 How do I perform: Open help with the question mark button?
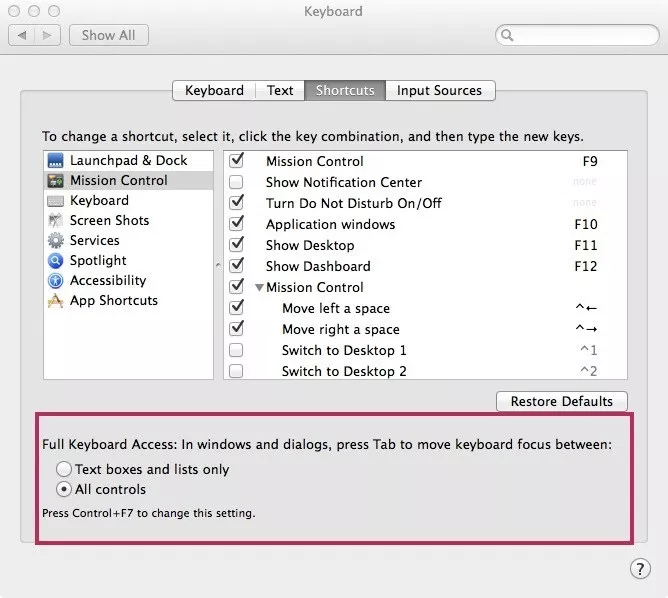coord(640,569)
